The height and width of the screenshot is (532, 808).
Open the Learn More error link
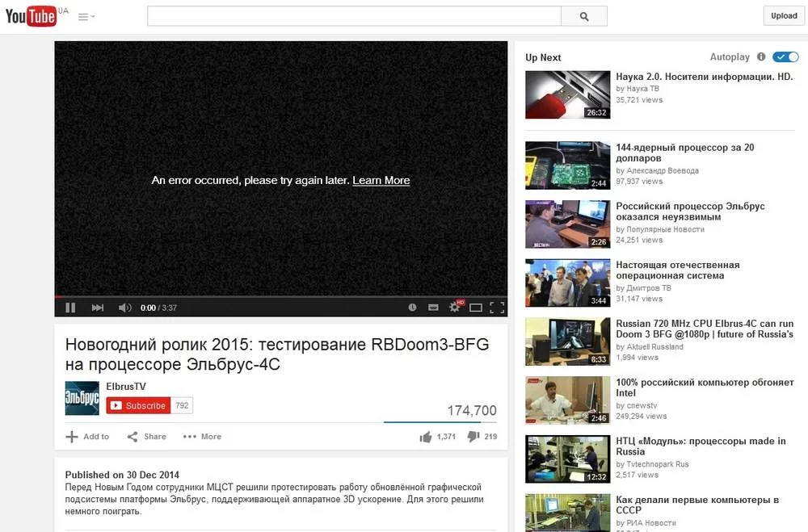click(381, 180)
